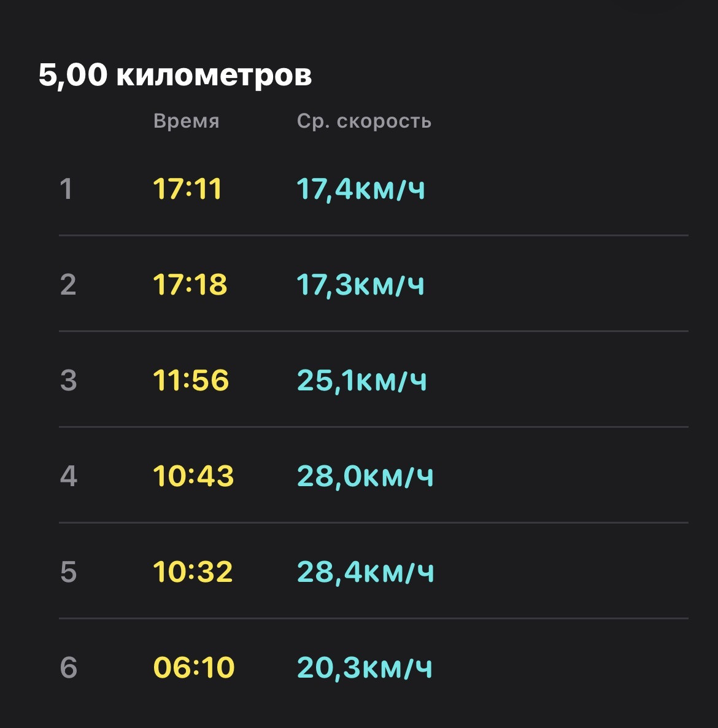
Task: Click the 'Время' column header
Action: click(186, 121)
